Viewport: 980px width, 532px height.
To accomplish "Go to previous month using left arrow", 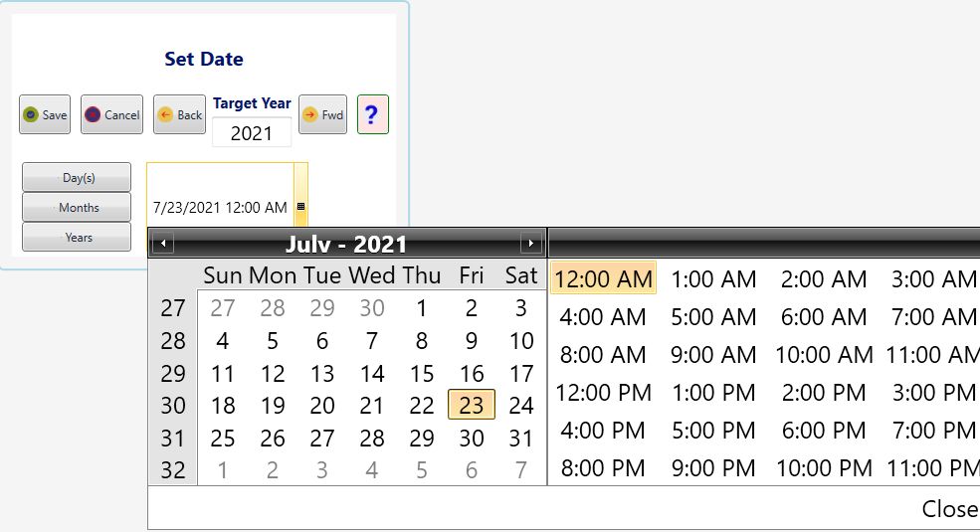I will coord(163,243).
